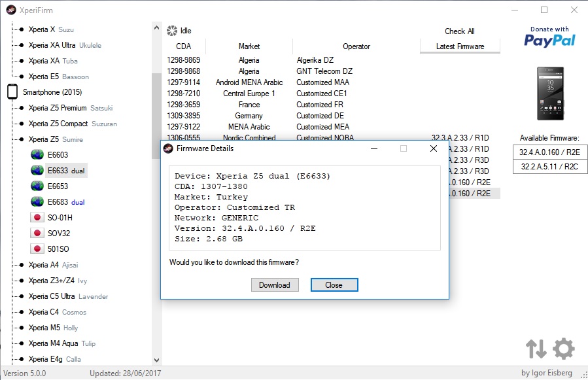Screen dimensions: 588x380
Task: Click the up-down transfer arrows icon
Action: click(x=536, y=349)
